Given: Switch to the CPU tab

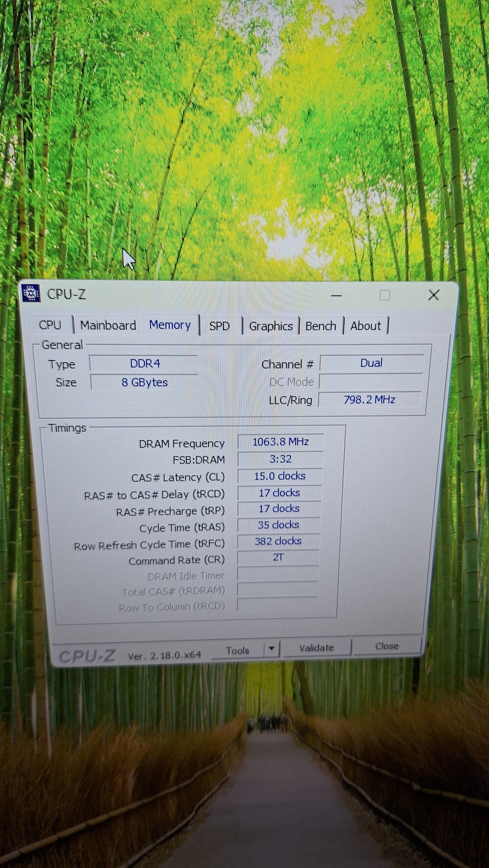Looking at the screenshot, I should pyautogui.click(x=50, y=325).
